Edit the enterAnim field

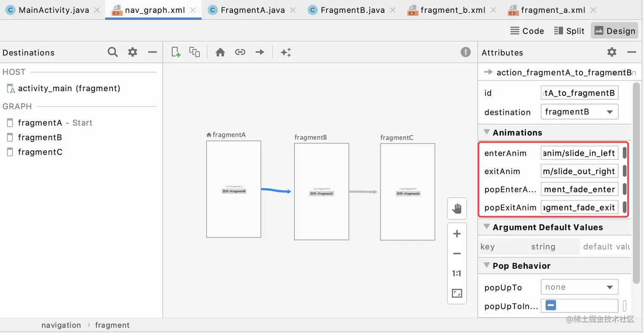(579, 153)
